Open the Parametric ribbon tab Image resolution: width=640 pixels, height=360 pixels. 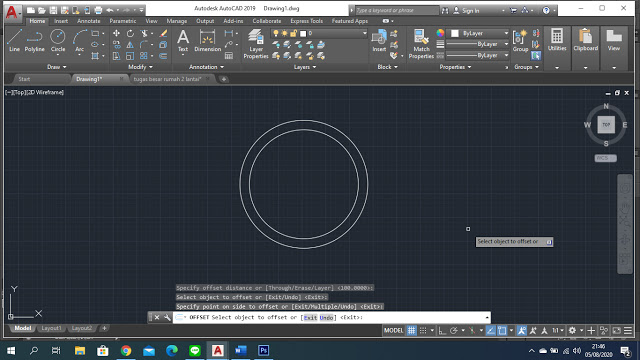coord(123,21)
